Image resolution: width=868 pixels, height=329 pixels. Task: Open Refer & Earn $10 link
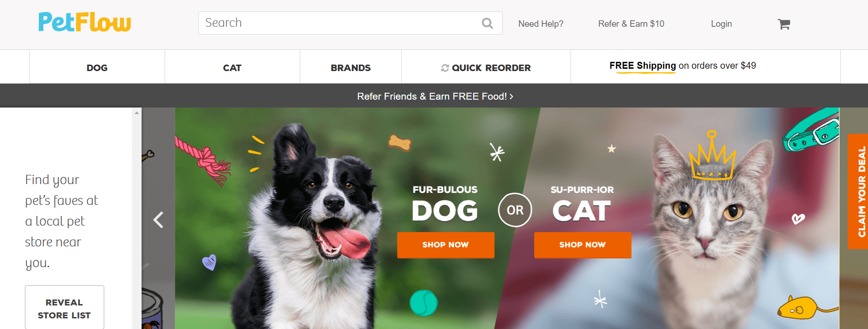(x=631, y=24)
